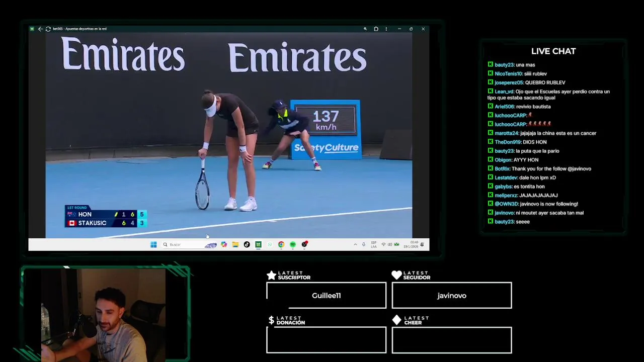Click the battery tray icon
644x362 pixels.
396,244
